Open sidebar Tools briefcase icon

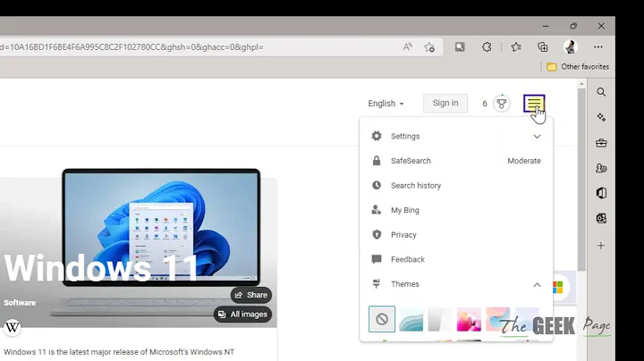click(x=601, y=143)
